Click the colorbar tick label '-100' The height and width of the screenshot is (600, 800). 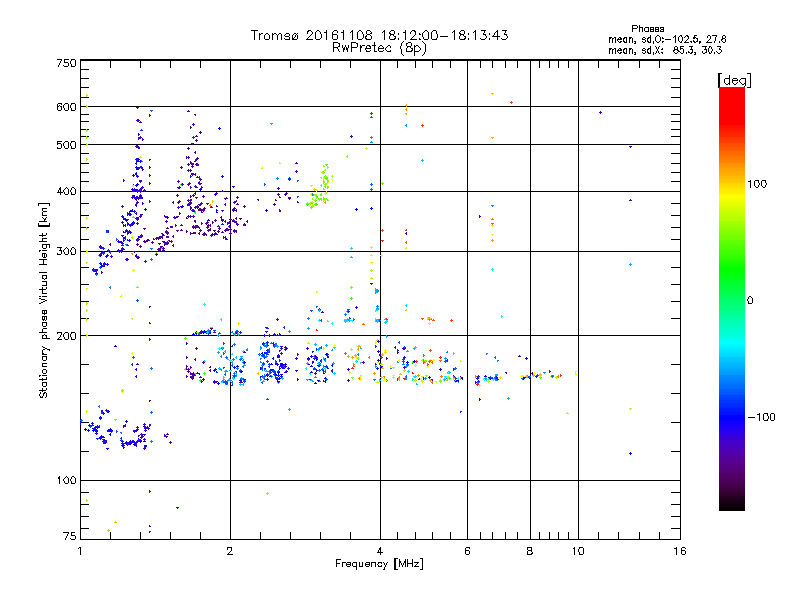(x=761, y=417)
